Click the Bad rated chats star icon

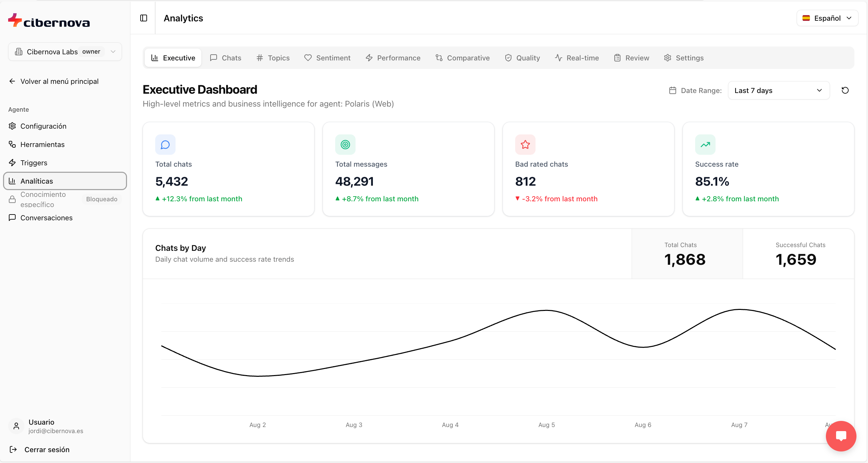point(525,145)
